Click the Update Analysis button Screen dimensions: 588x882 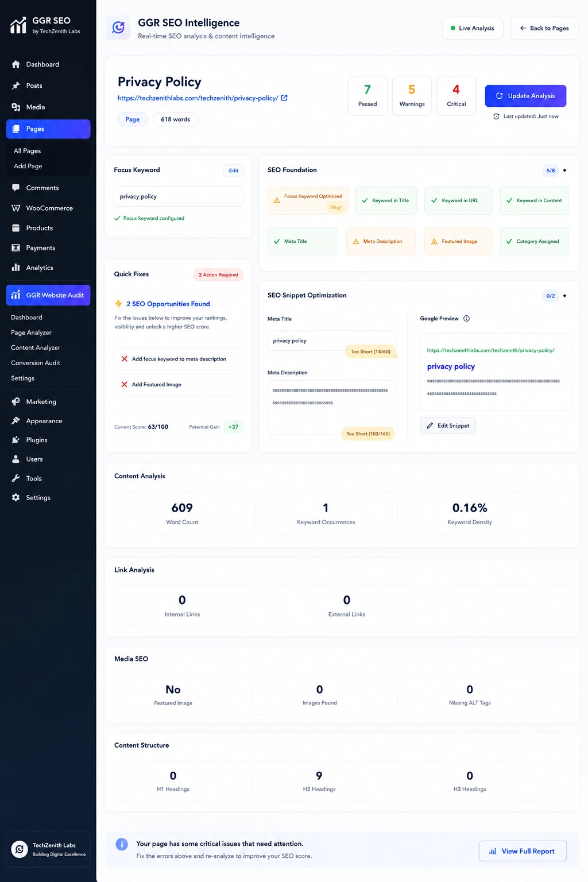tap(525, 96)
